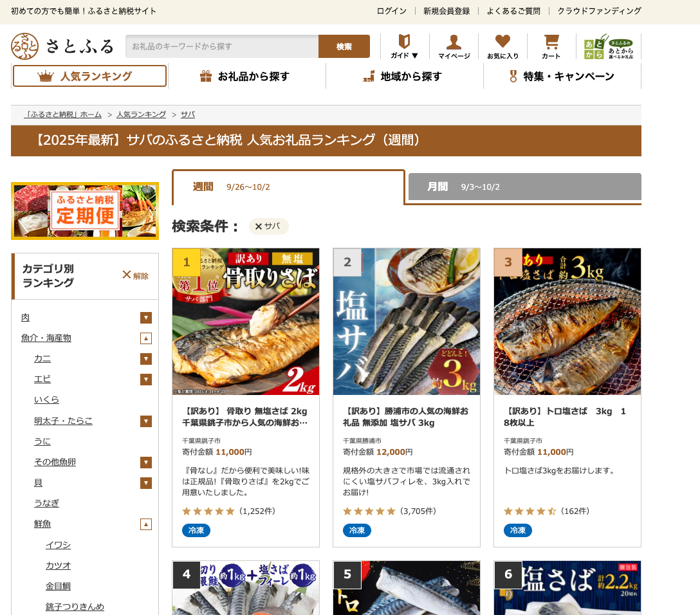Select 魚介・海産物 category link
This screenshot has height=615, width=700.
(x=46, y=338)
